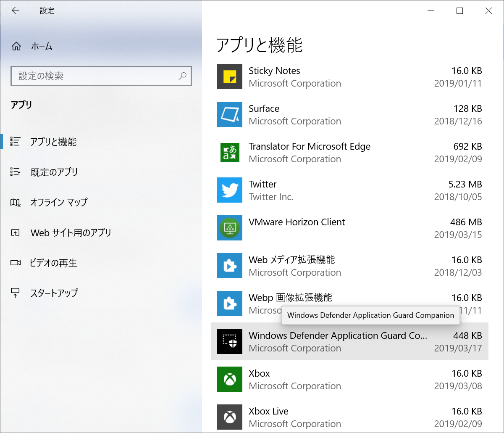Click the 2019/03/17 install date
The image size is (504, 433).
pos(458,348)
